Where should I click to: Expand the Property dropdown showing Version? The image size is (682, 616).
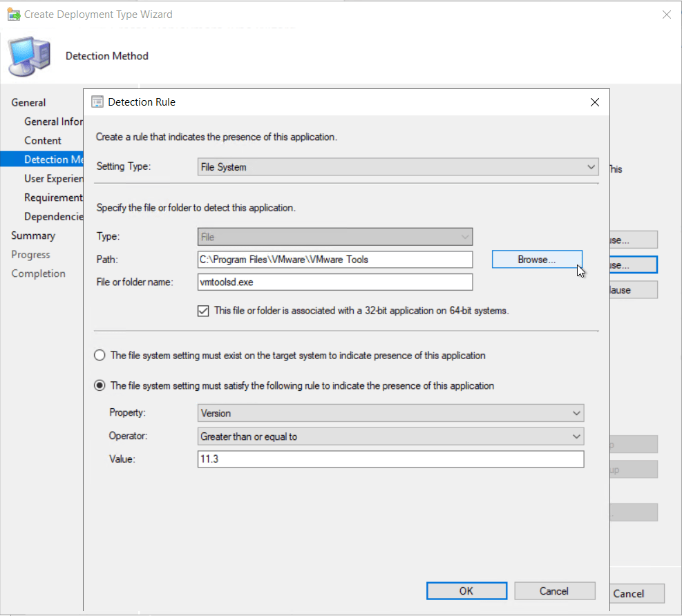(390, 413)
